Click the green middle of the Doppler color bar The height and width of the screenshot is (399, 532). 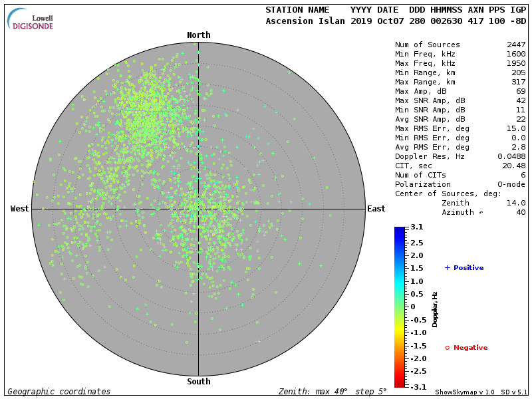click(399, 307)
